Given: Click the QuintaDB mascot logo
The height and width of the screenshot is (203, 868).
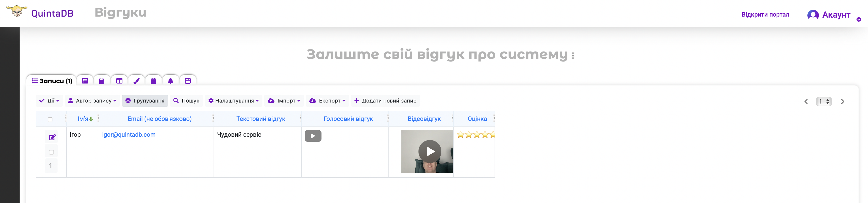Looking at the screenshot, I should (x=17, y=11).
